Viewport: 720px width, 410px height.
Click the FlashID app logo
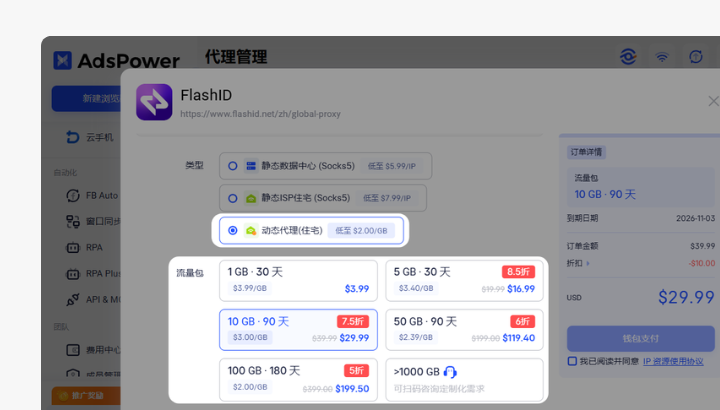[154, 102]
